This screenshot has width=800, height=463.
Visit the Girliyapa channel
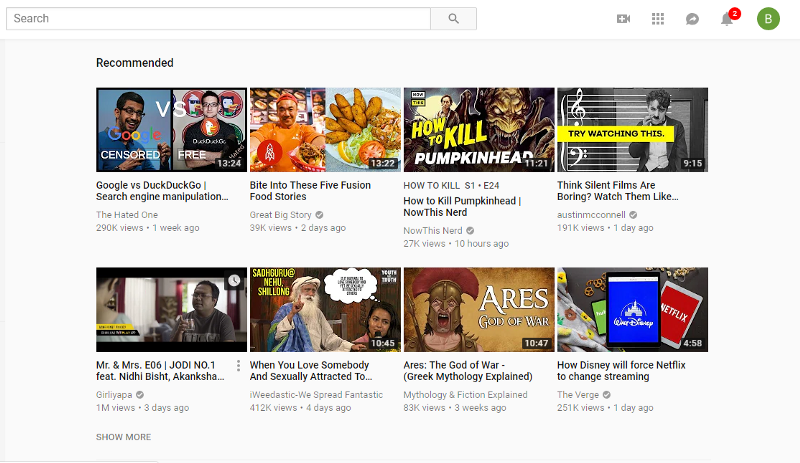tap(114, 395)
